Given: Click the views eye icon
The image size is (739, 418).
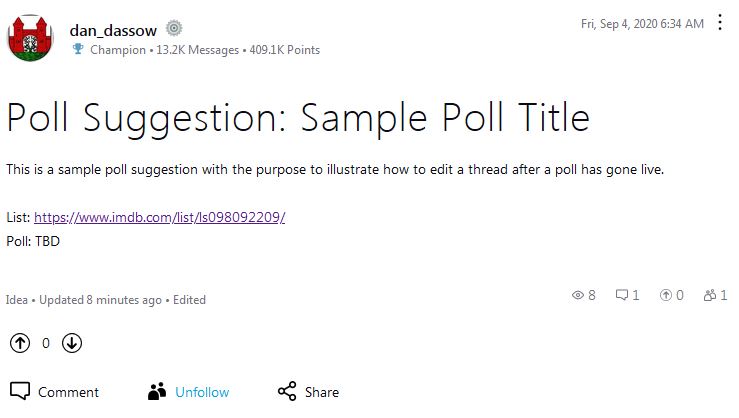Looking at the screenshot, I should (x=577, y=295).
